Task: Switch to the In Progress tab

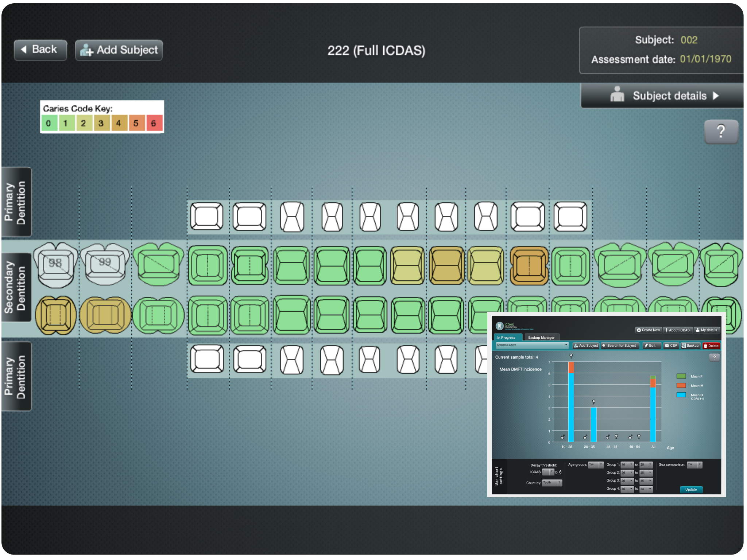Action: click(x=507, y=338)
